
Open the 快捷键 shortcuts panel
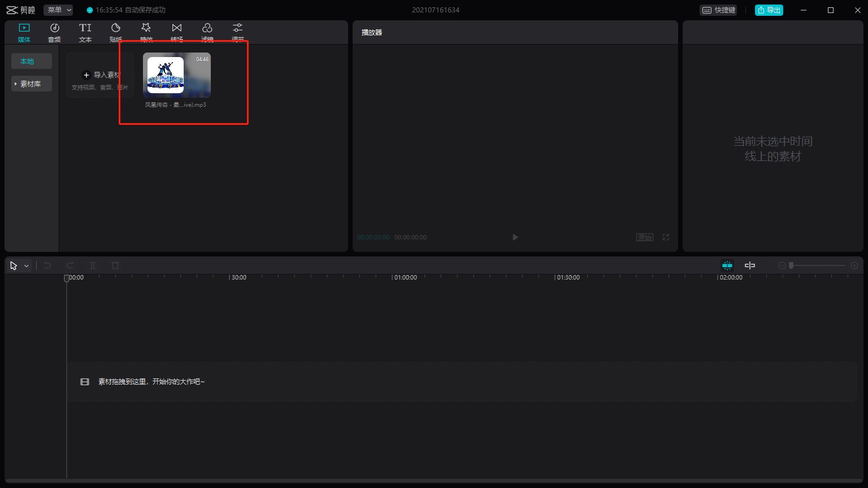pyautogui.click(x=719, y=10)
